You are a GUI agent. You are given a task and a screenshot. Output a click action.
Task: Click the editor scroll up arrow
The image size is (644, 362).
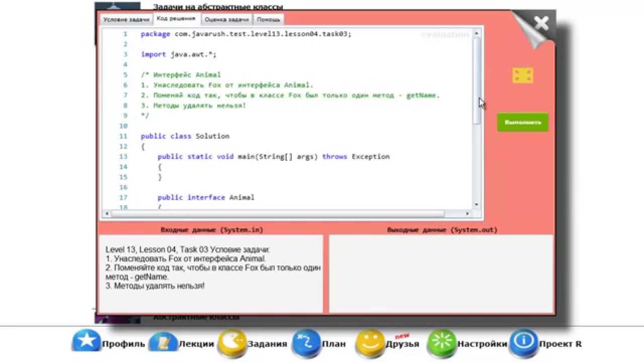point(477,33)
